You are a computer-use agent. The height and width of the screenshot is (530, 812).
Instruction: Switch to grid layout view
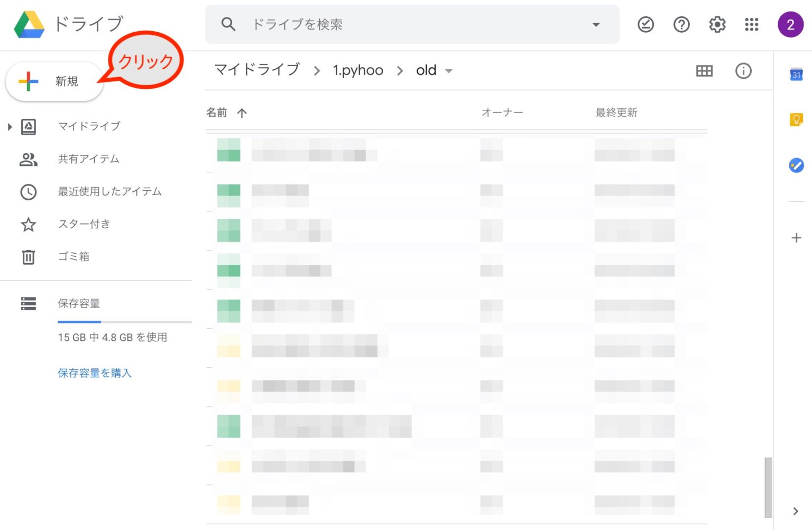[x=704, y=71]
